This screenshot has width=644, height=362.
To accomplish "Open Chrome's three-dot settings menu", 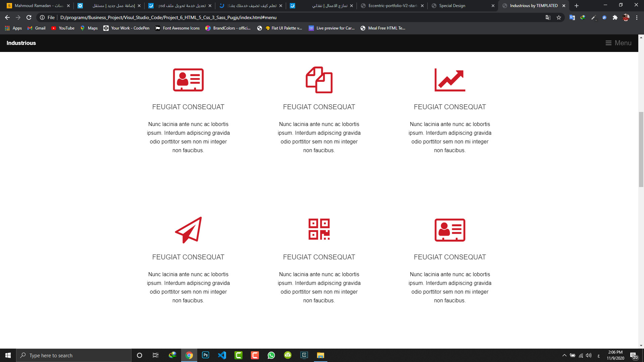I will (x=637, y=17).
